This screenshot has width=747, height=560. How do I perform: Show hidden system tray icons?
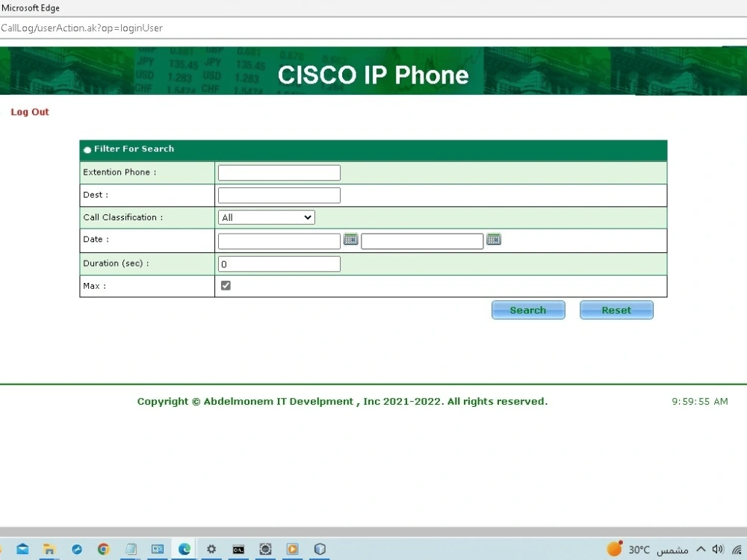701,549
